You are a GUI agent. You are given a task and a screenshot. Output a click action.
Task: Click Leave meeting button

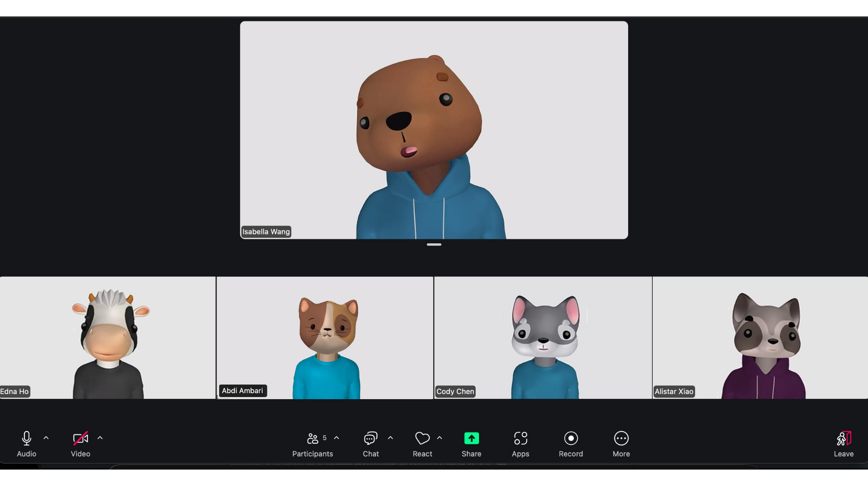(x=843, y=439)
